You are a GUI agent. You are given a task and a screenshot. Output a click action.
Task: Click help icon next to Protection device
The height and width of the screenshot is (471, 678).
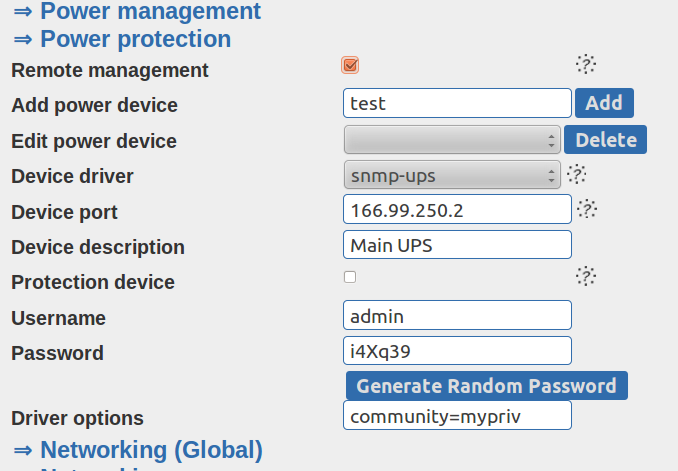586,276
